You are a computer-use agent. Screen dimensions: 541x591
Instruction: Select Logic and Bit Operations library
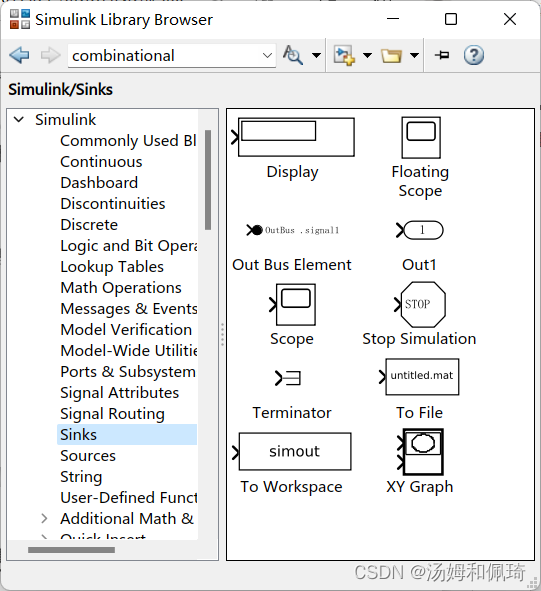pyautogui.click(x=129, y=246)
